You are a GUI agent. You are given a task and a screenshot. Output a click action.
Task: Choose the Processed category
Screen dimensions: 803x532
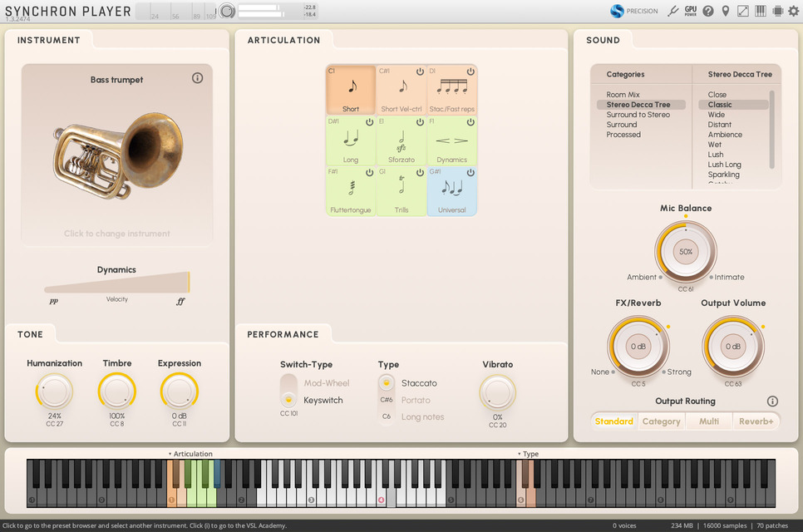(x=623, y=134)
